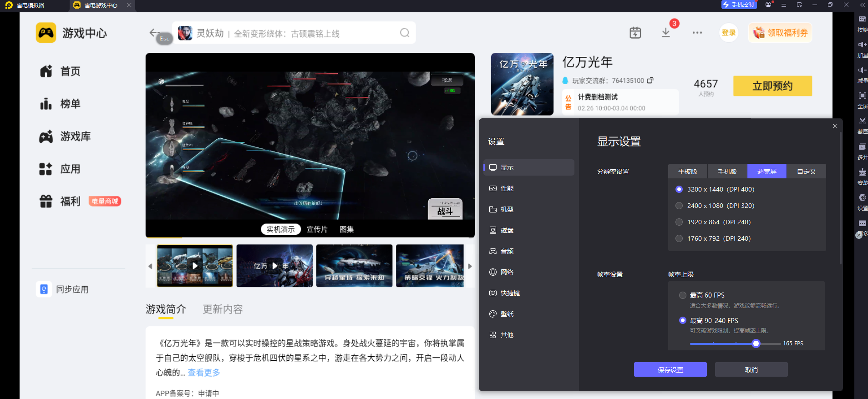Screen dimensions: 868x399
Task: Click 保存设置 save settings button
Action: pyautogui.click(x=670, y=370)
